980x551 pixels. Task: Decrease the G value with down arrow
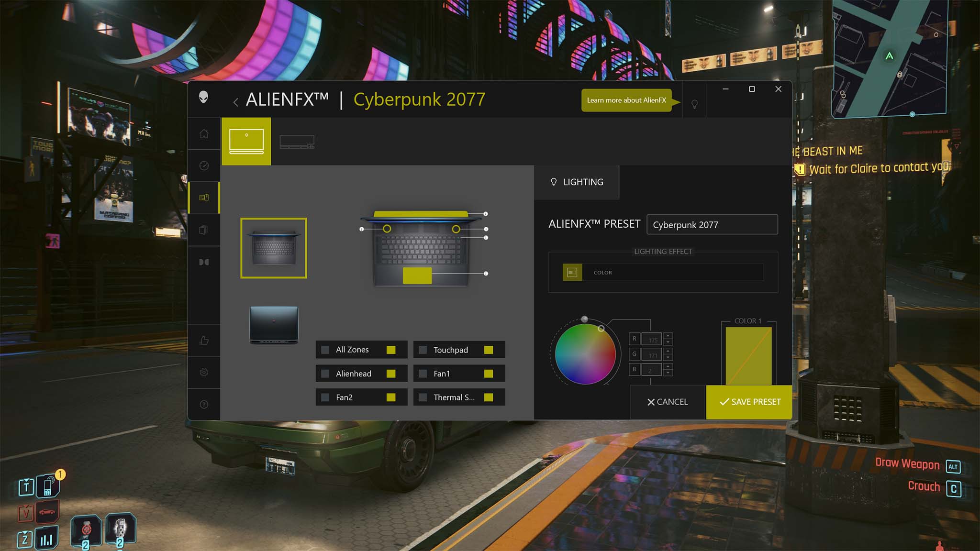[x=668, y=357]
